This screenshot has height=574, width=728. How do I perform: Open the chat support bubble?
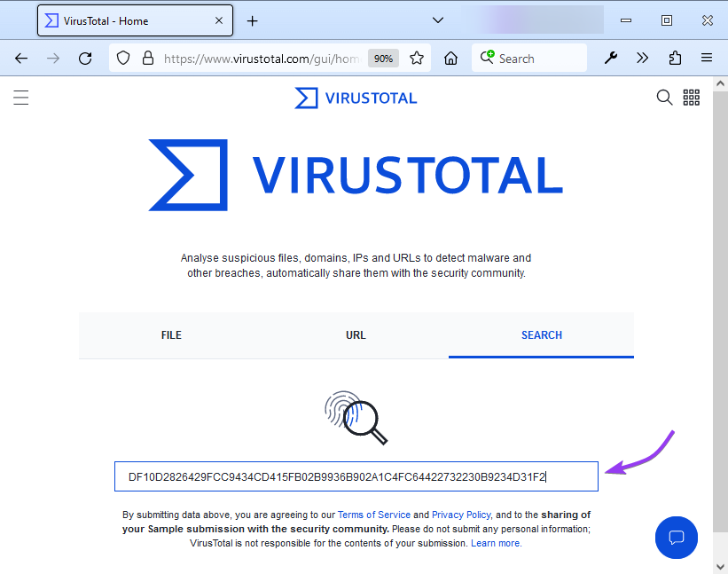pyautogui.click(x=677, y=537)
